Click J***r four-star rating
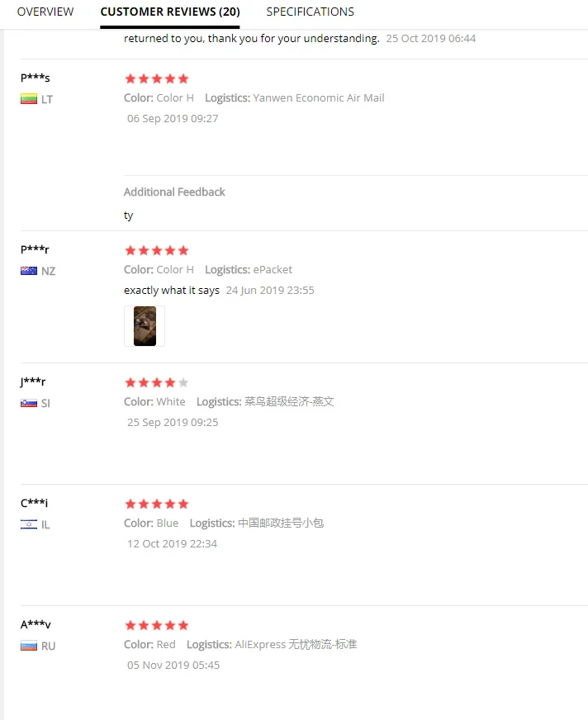588x720 pixels. pyautogui.click(x=156, y=382)
